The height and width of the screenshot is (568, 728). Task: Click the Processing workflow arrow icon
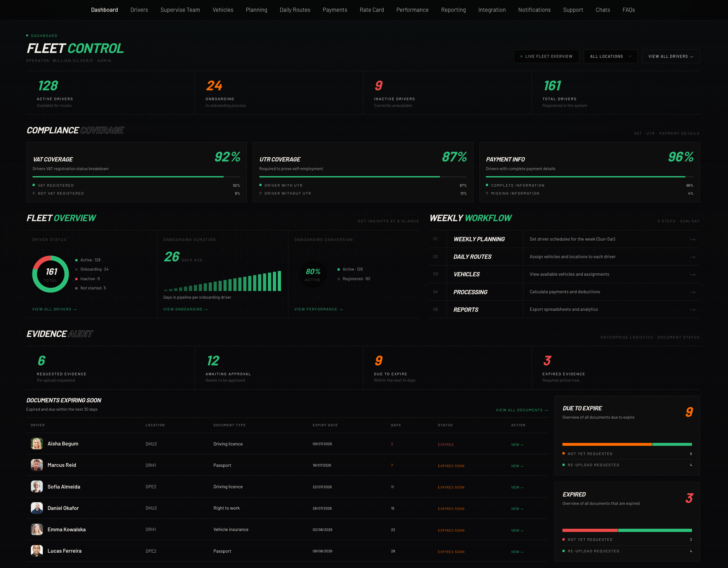point(692,292)
